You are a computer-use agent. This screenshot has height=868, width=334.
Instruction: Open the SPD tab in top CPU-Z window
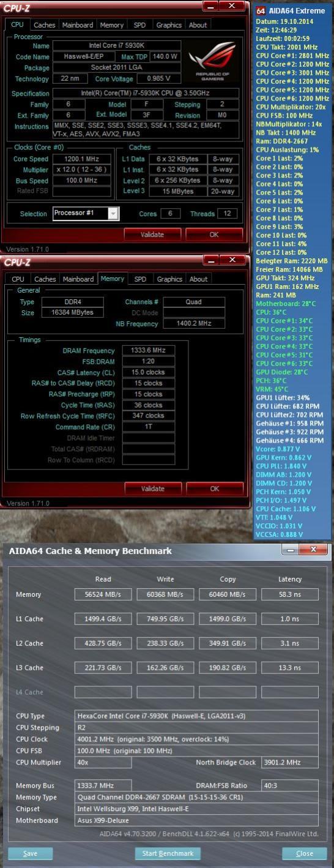(140, 25)
